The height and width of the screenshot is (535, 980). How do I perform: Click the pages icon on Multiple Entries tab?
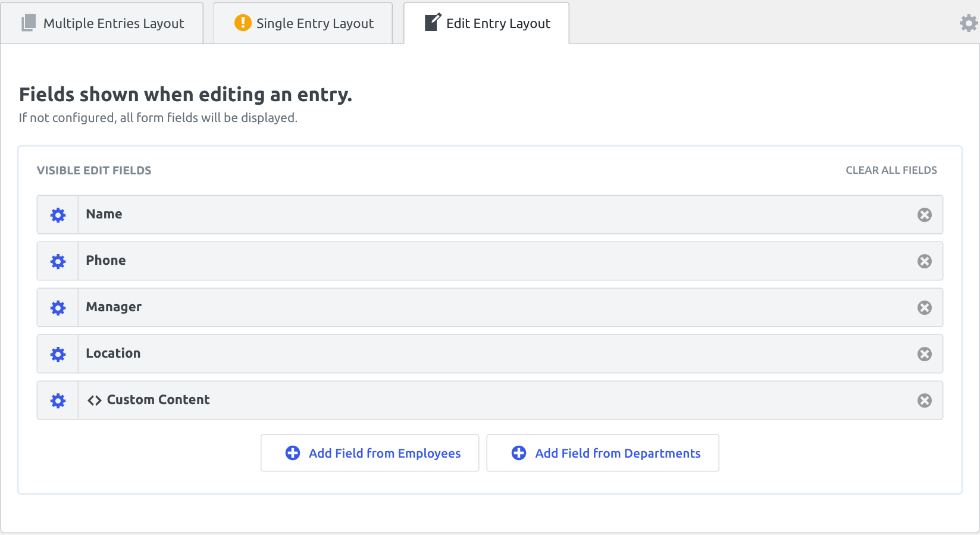29,23
